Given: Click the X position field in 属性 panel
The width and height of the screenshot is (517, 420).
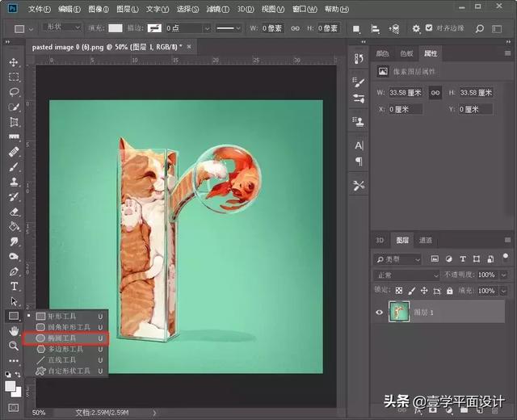Looking at the screenshot, I should tap(405, 109).
